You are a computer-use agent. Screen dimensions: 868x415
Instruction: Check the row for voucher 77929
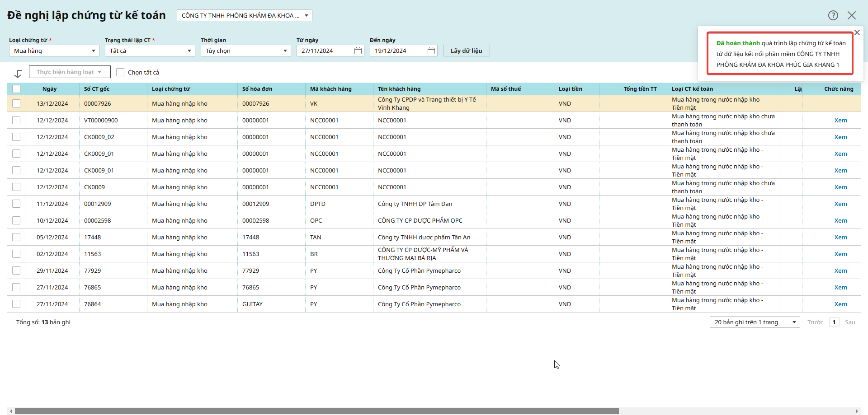pyautogui.click(x=16, y=270)
